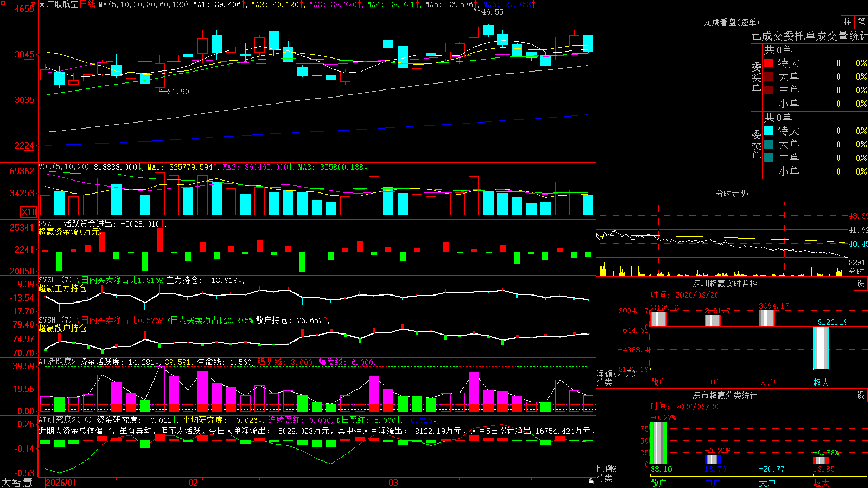
Task: Click the 超大 bar in 实时监控 chart
Action: click(821, 348)
